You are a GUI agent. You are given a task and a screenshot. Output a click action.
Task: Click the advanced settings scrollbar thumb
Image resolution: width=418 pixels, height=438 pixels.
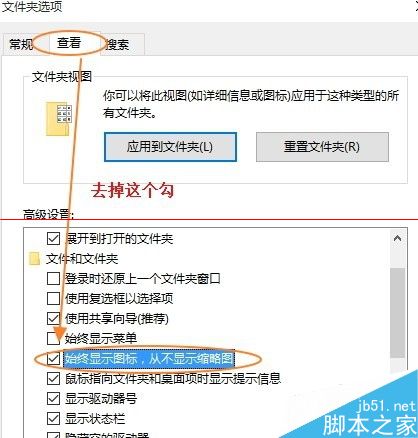click(x=397, y=313)
